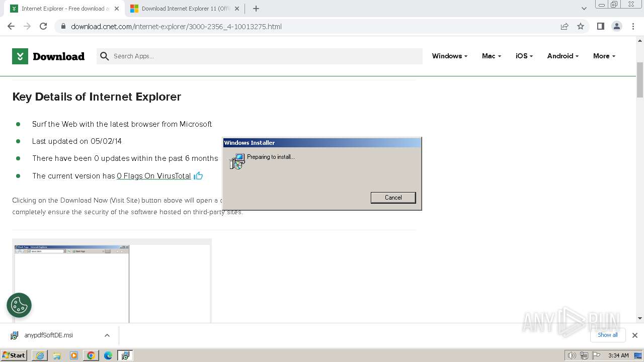
Task: Open a new tab with the plus button
Action: point(256,9)
